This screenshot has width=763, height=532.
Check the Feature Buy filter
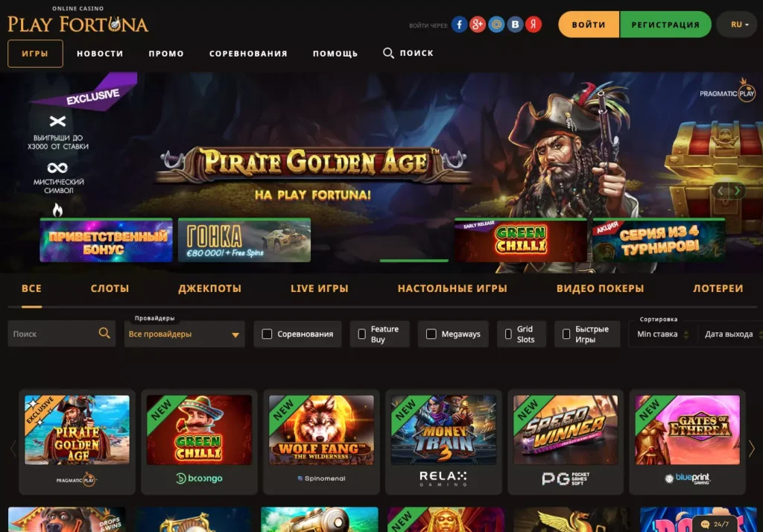pos(361,334)
